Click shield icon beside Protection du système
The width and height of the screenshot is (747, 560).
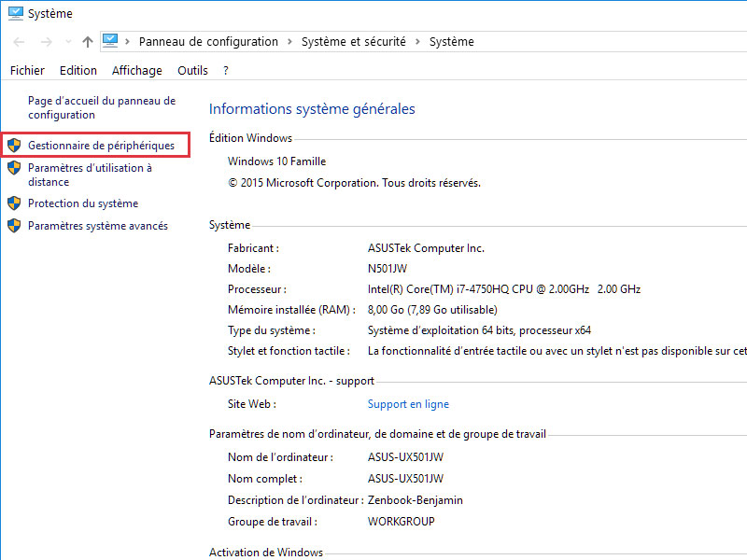[14, 203]
